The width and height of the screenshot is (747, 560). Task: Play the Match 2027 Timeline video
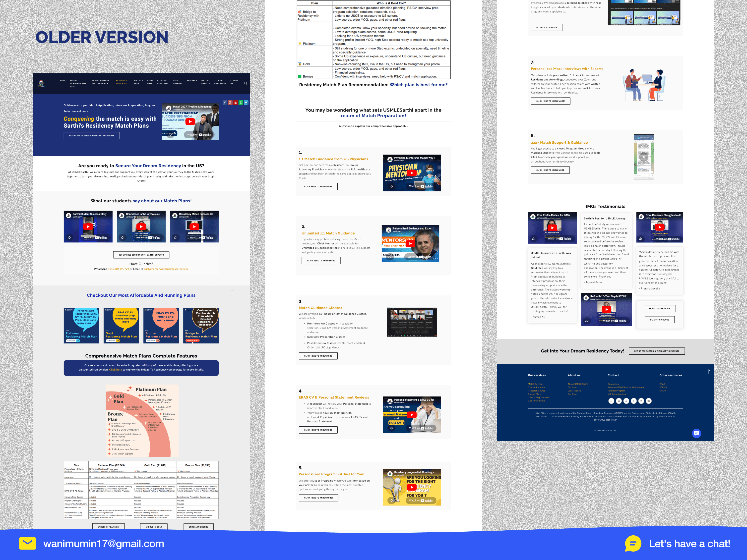(190, 121)
